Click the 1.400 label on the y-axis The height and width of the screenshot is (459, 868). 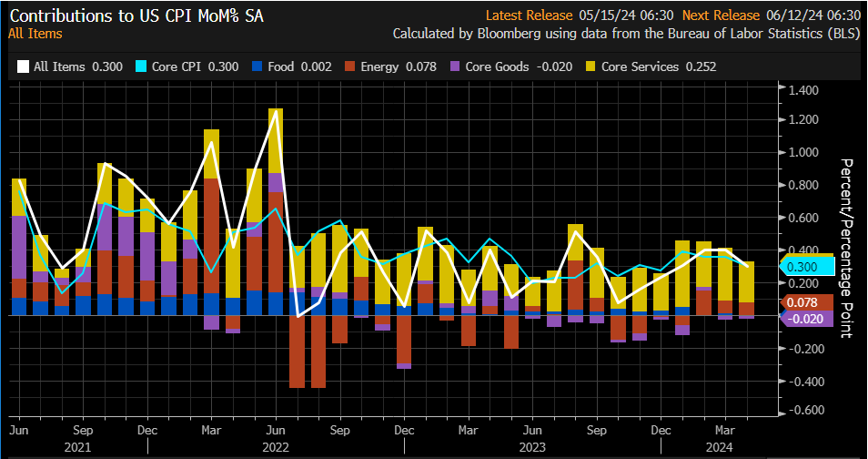tap(803, 89)
